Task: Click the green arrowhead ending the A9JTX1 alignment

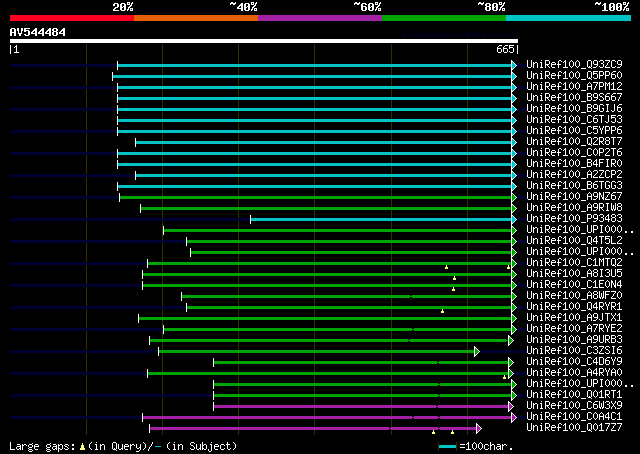Action: 514,318
